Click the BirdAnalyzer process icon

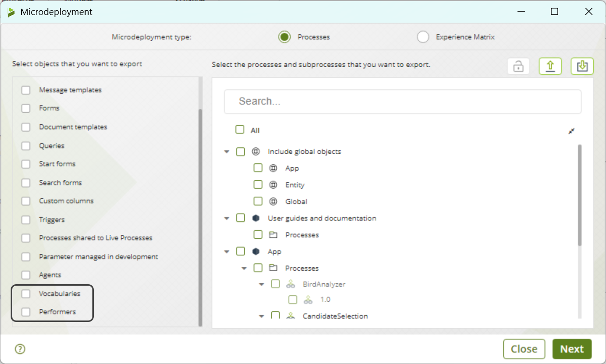(291, 284)
